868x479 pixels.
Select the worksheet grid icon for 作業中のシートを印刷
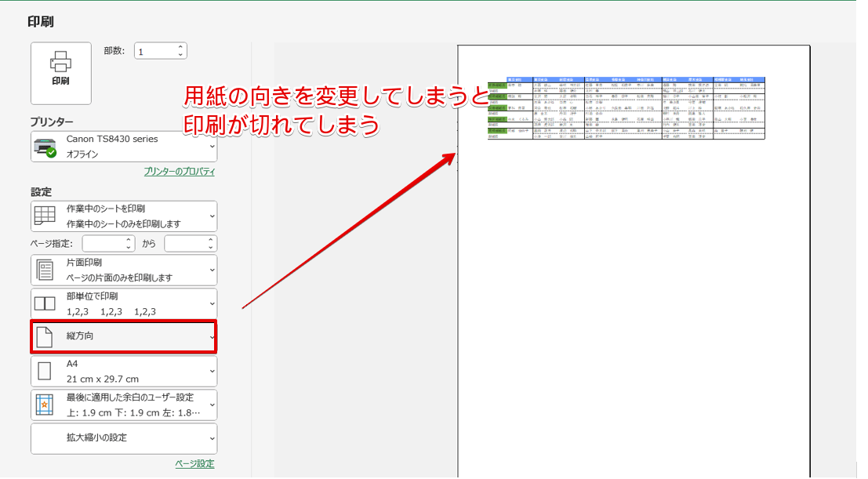(44, 216)
